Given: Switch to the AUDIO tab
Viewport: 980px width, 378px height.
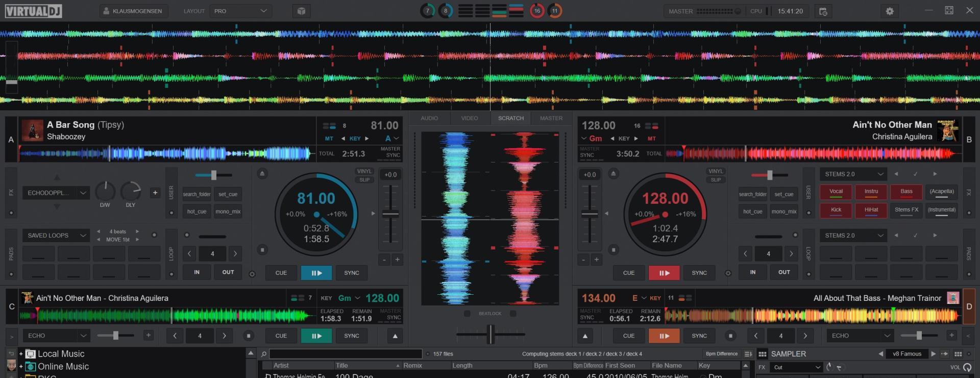Looking at the screenshot, I should 429,118.
